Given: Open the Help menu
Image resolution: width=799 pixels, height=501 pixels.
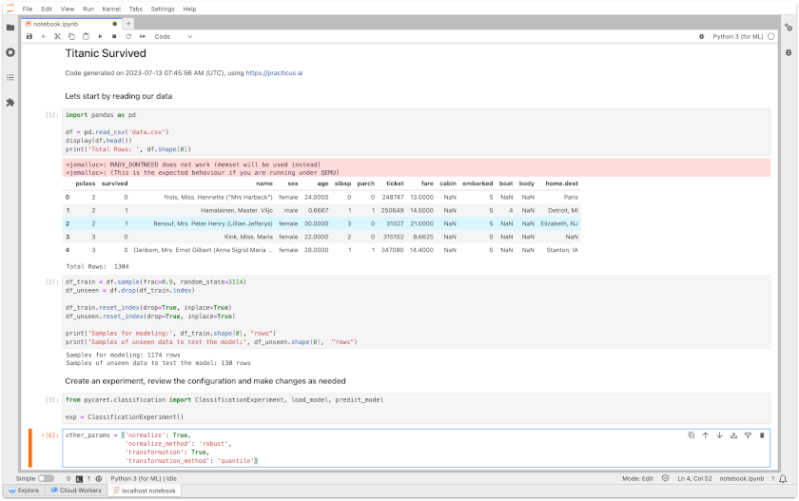Looking at the screenshot, I should click(190, 9).
